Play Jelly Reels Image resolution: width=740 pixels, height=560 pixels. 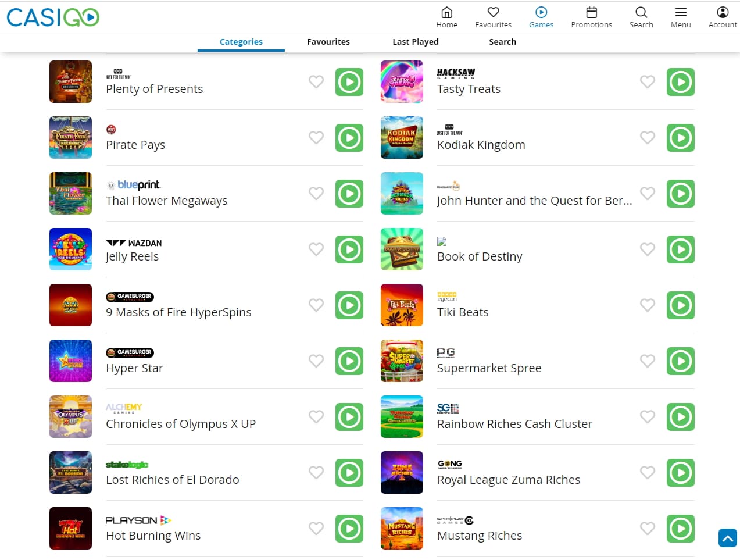(x=349, y=249)
